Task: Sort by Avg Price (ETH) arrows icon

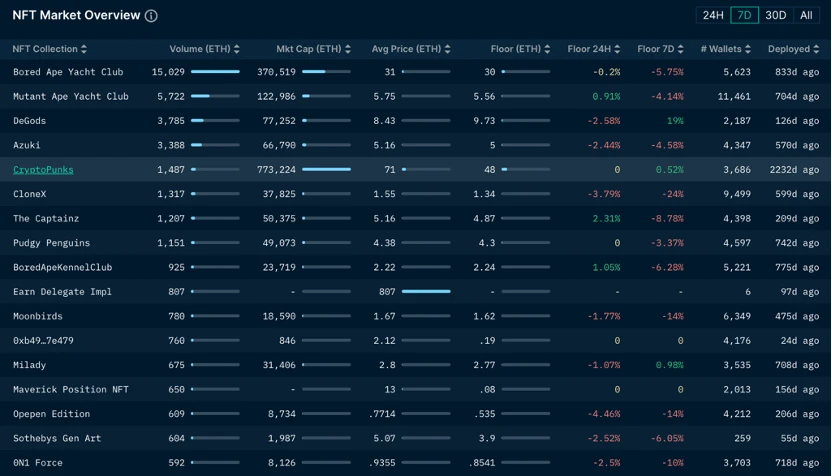Action: 447,49
